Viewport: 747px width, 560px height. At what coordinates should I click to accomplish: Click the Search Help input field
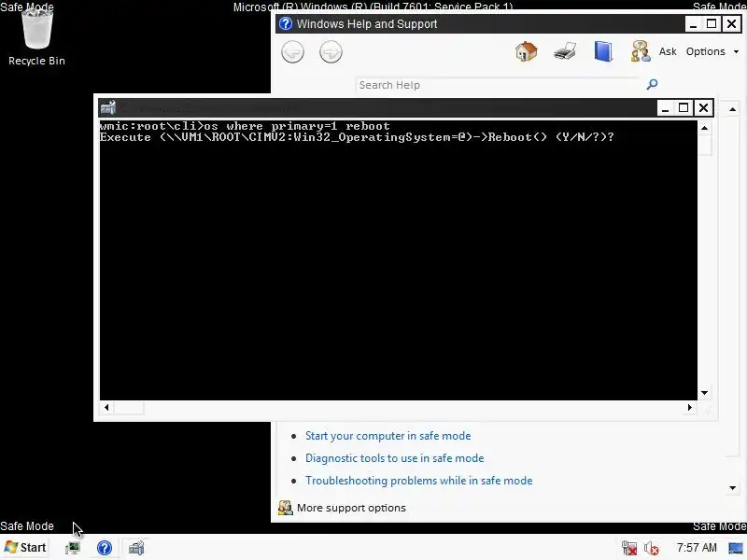pos(499,85)
